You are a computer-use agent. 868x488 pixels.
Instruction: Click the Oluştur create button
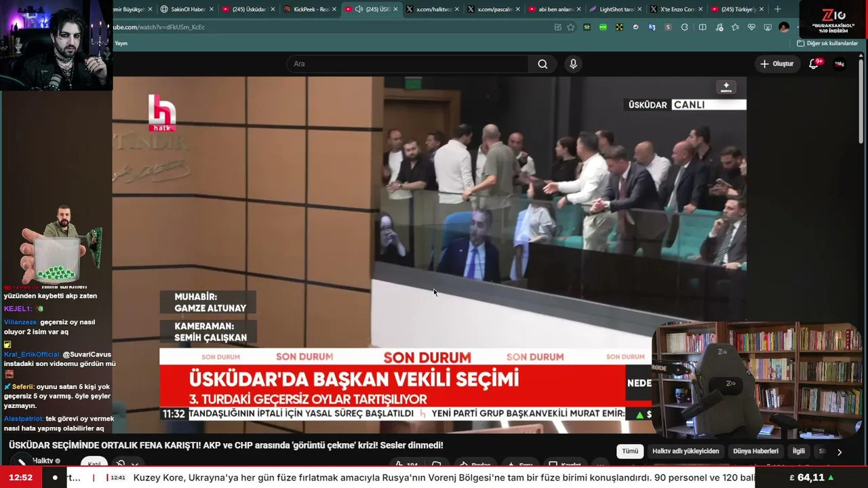click(x=776, y=64)
